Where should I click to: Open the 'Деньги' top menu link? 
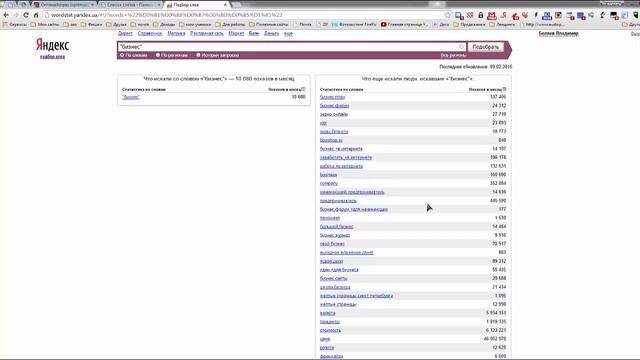point(271,33)
